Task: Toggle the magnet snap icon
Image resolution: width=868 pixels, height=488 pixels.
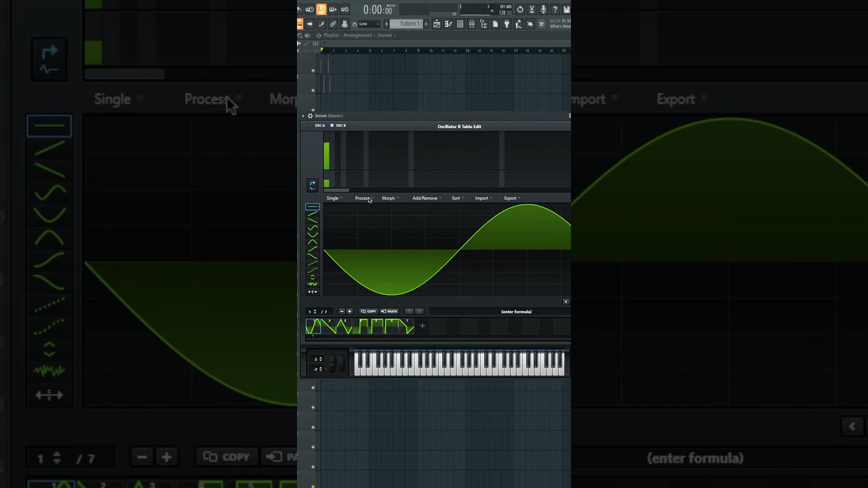Action: 355,24
